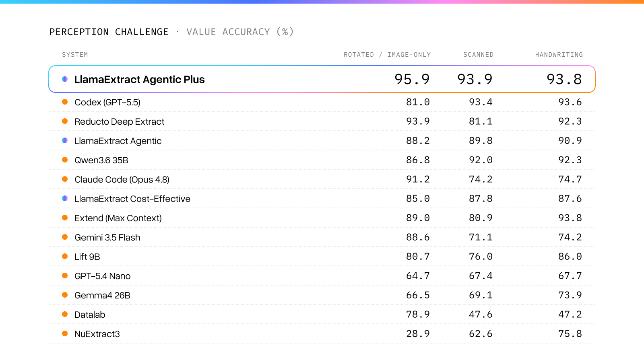644x362 pixels.
Task: Select the Gemma4 26B row label
Action: 102,295
